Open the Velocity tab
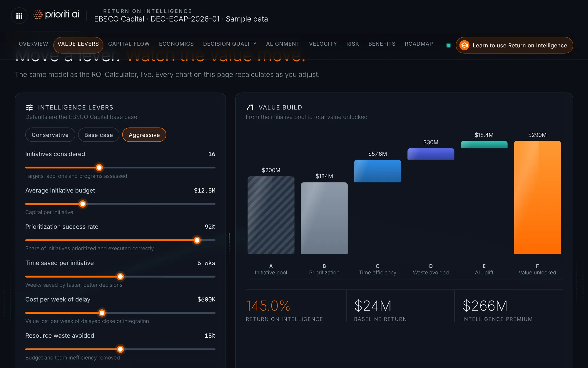Viewport: 588px width, 368px height. point(323,44)
